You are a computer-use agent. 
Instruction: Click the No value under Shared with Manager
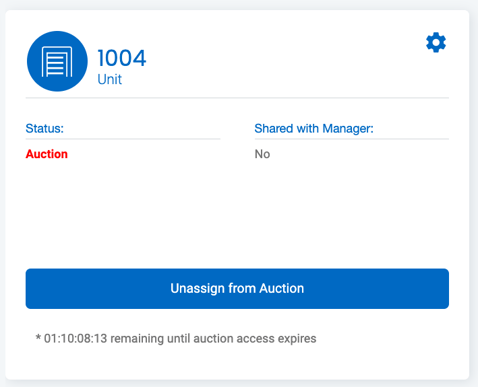pos(262,154)
